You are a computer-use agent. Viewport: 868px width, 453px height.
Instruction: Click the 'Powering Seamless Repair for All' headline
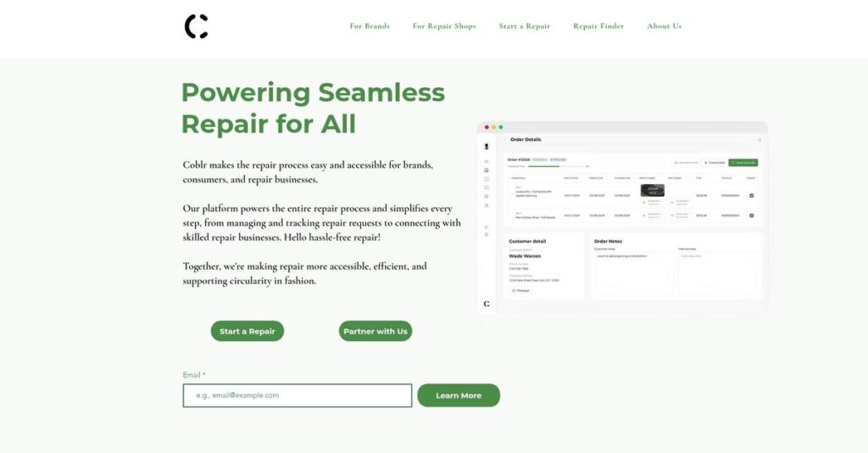click(x=314, y=108)
